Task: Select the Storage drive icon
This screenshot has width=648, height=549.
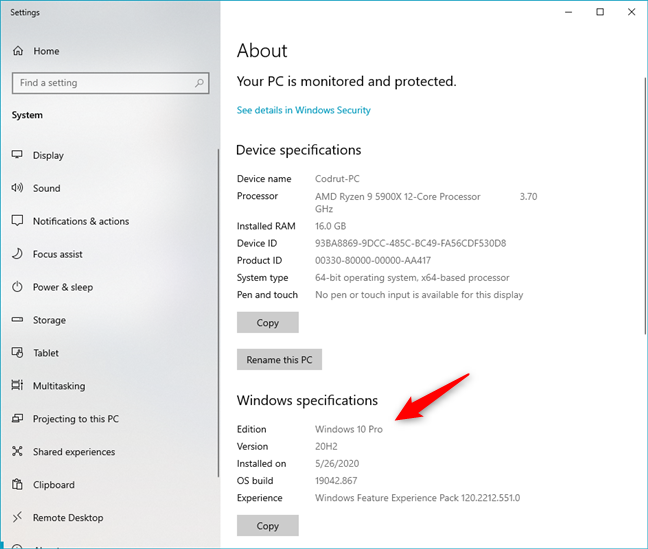Action: point(17,320)
